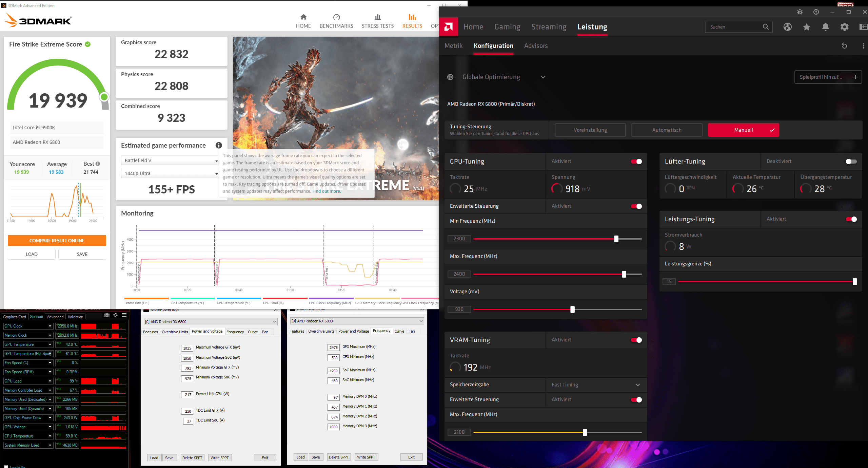868x468 pixels.
Task: Click the green validation checkmark icon
Action: point(88,44)
